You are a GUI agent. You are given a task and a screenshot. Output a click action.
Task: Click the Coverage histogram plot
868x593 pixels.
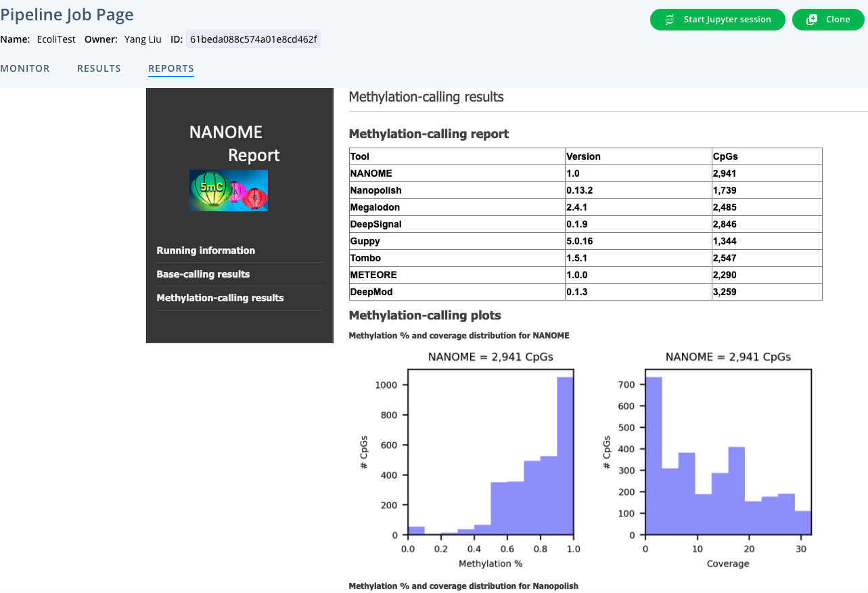pos(728,452)
